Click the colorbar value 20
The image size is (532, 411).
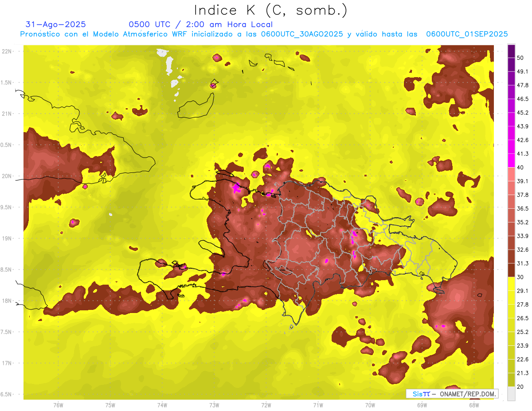[521, 387]
